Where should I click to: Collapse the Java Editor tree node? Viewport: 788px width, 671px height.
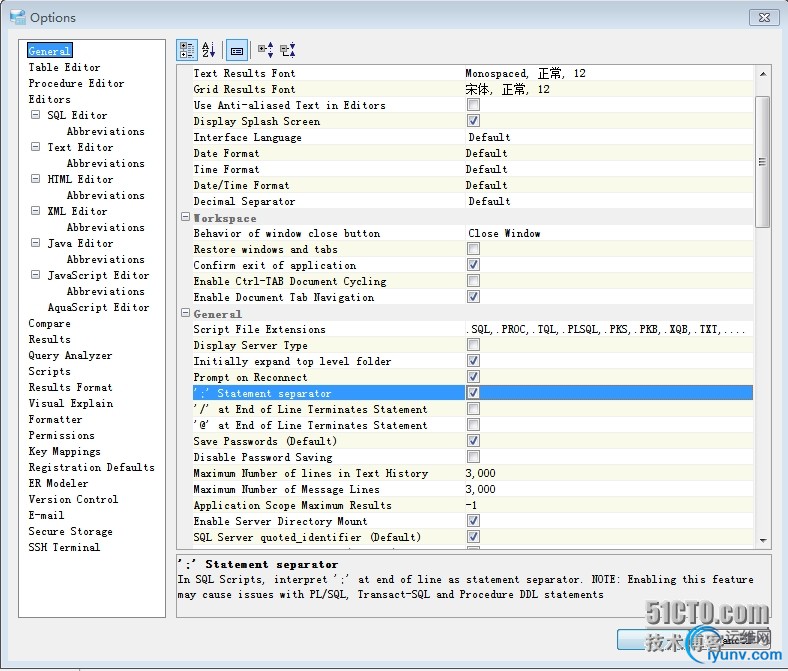(35, 243)
